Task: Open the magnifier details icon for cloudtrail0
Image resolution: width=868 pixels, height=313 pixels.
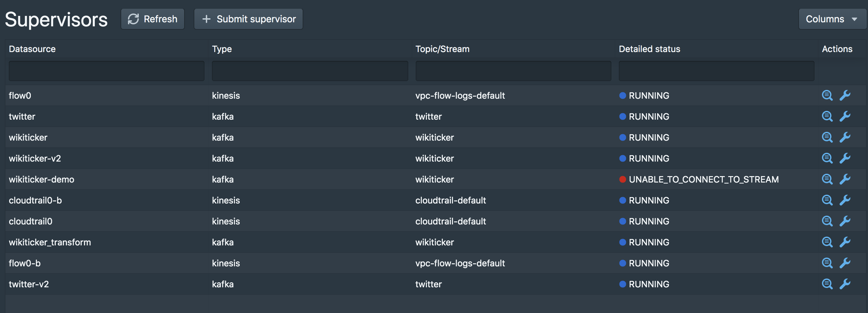Action: (827, 221)
